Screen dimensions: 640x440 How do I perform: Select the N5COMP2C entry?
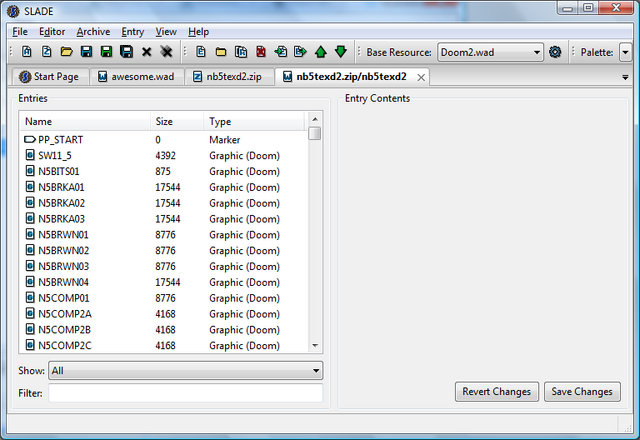[x=163, y=345]
